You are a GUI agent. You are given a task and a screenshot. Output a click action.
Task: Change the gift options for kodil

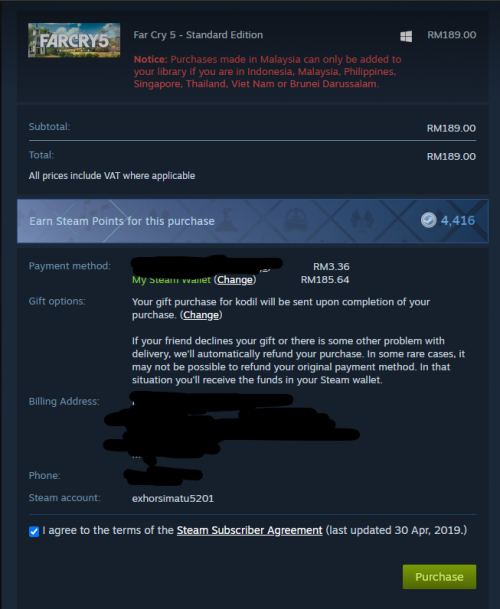point(201,315)
